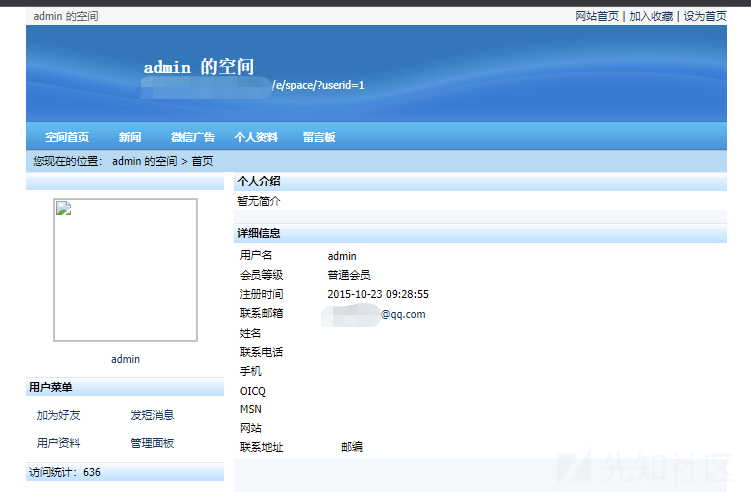Viewport: 751px width, 492px height.
Task: Click admin 的空间 breadcrumb link
Action: coord(145,161)
